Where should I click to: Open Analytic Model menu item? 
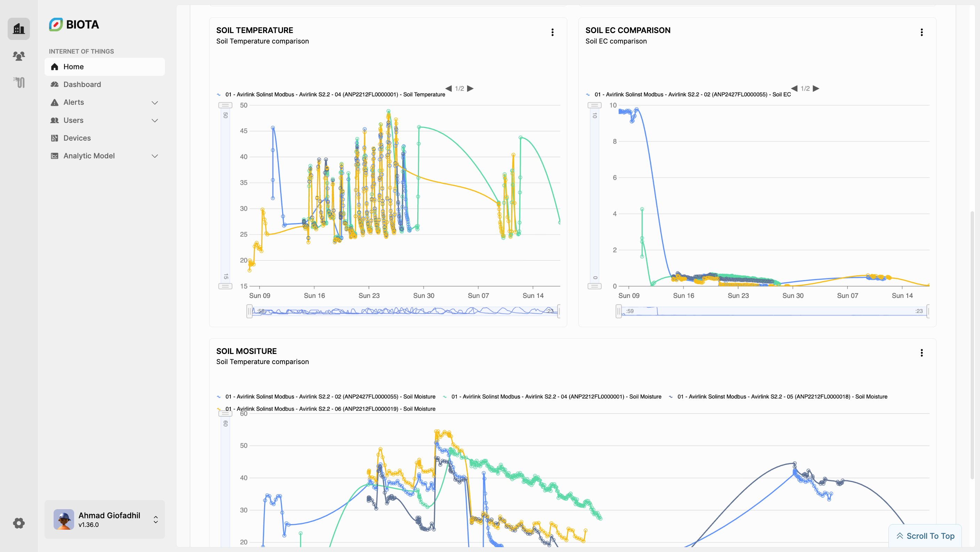[105, 156]
